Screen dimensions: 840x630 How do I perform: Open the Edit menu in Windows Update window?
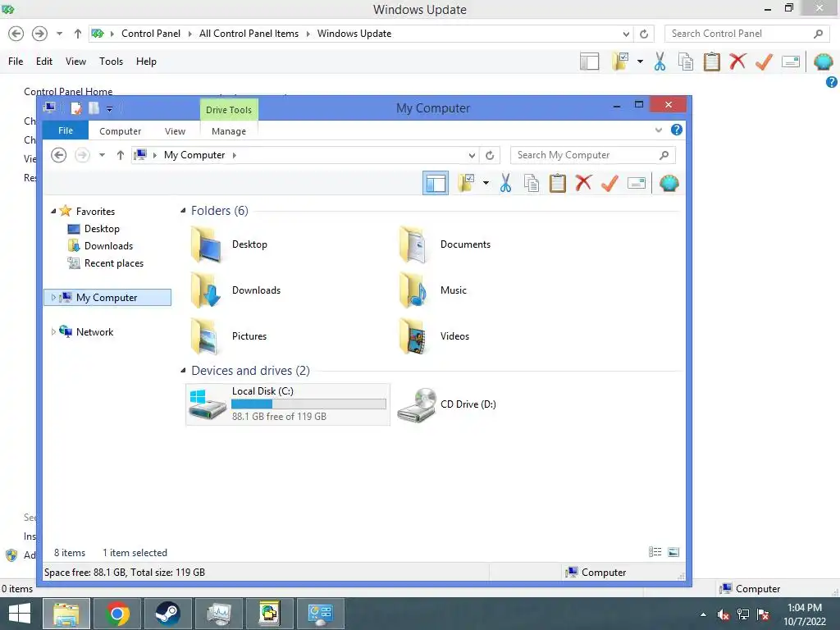pyautogui.click(x=44, y=62)
